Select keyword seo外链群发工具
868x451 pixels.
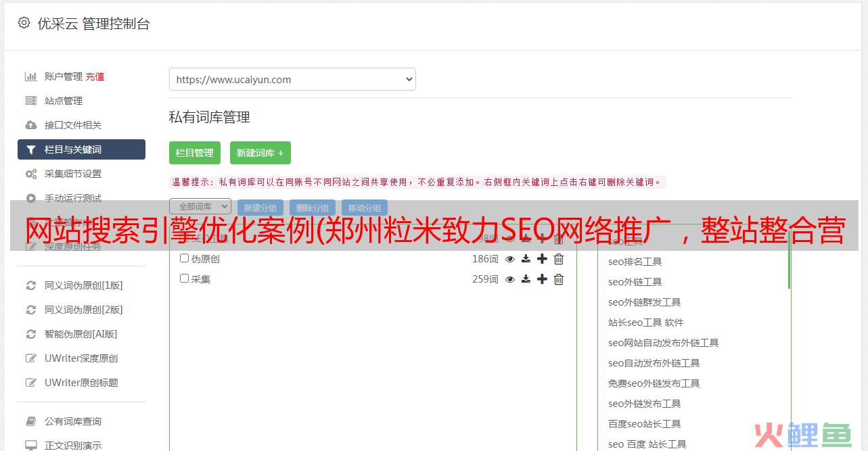(645, 302)
